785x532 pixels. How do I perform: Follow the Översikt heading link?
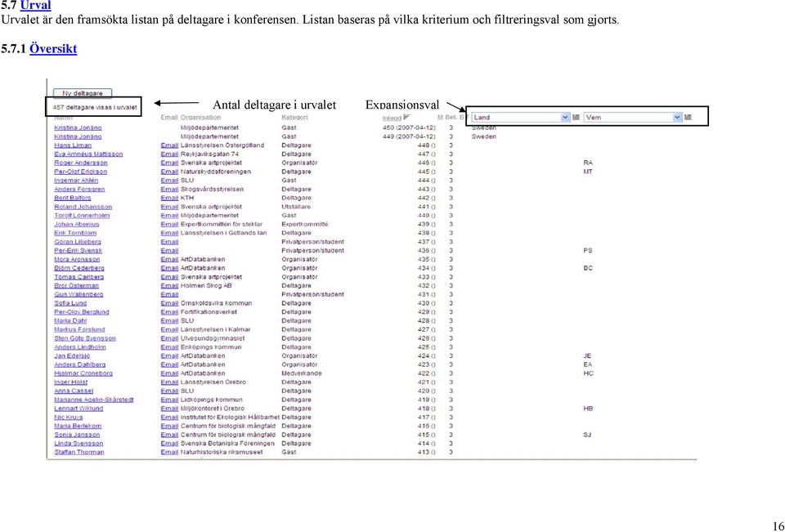53,48
